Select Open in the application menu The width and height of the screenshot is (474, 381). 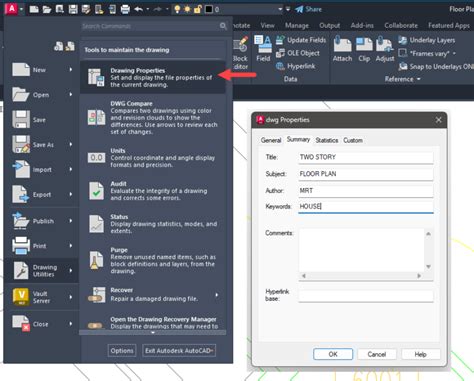tap(42, 95)
